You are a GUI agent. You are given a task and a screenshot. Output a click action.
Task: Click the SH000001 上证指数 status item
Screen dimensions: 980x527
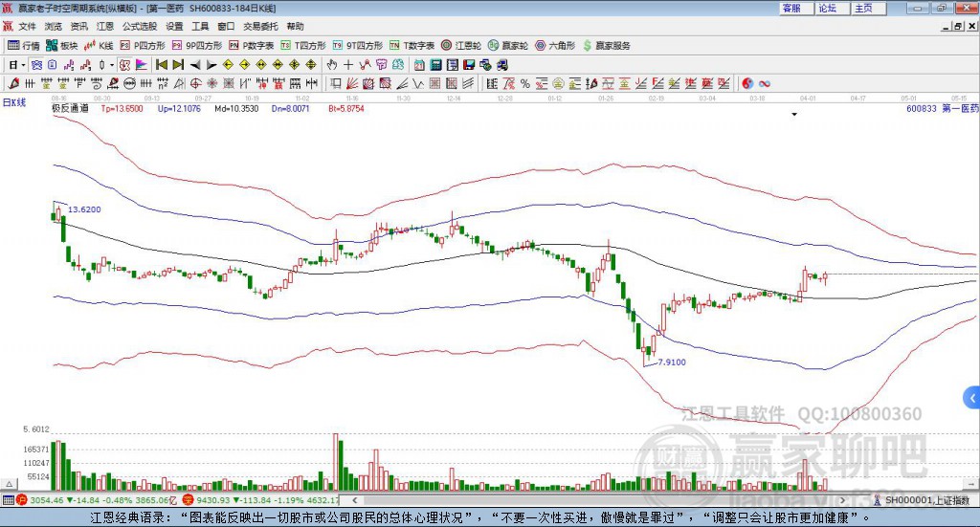(927, 500)
